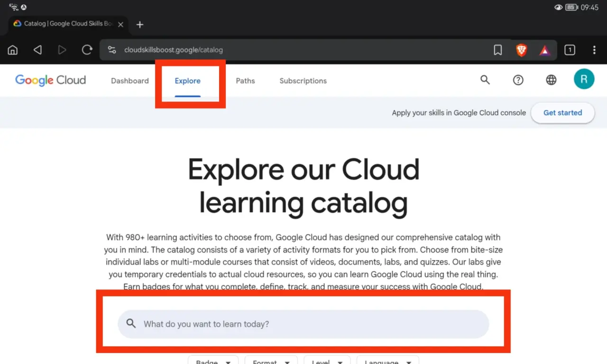Viewport: 607px width, 364px height.
Task: Switch to the Dashboard tab
Action: click(x=130, y=81)
